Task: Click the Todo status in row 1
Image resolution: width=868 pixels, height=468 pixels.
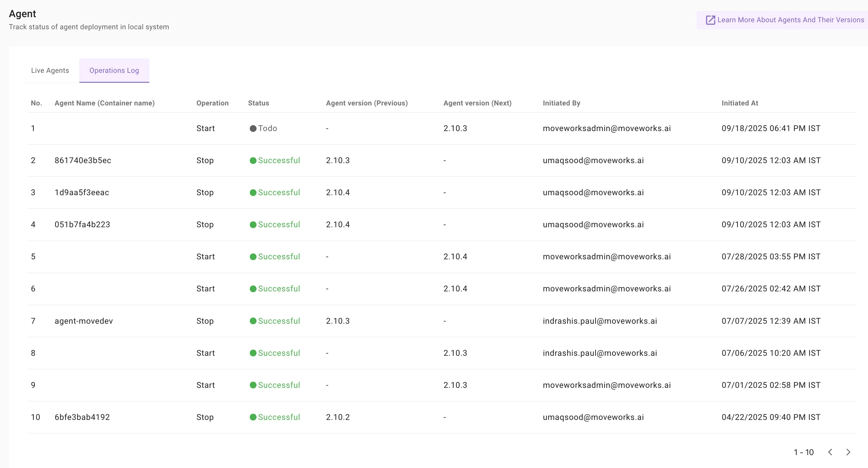Action: click(267, 128)
